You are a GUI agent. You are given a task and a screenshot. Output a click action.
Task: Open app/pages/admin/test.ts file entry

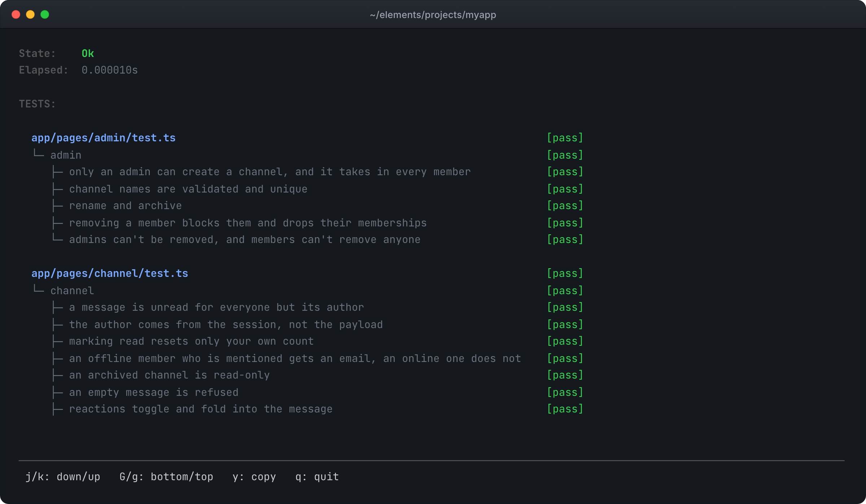point(104,138)
